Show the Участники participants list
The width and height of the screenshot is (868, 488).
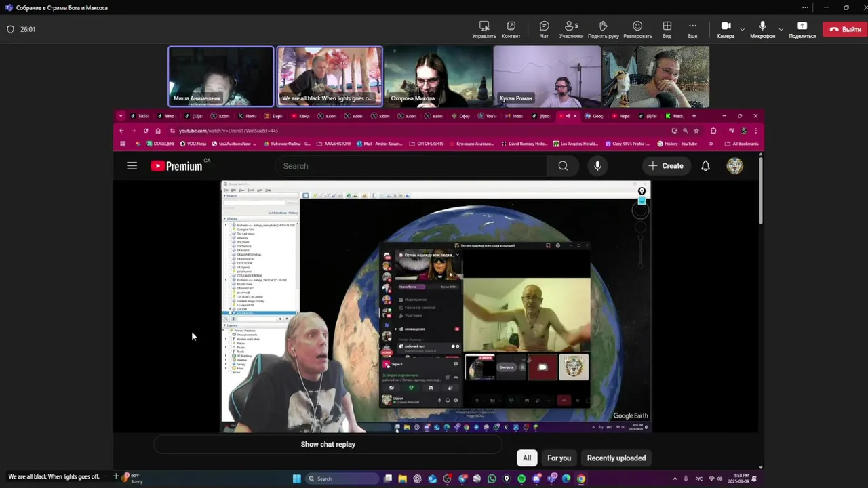tap(571, 29)
